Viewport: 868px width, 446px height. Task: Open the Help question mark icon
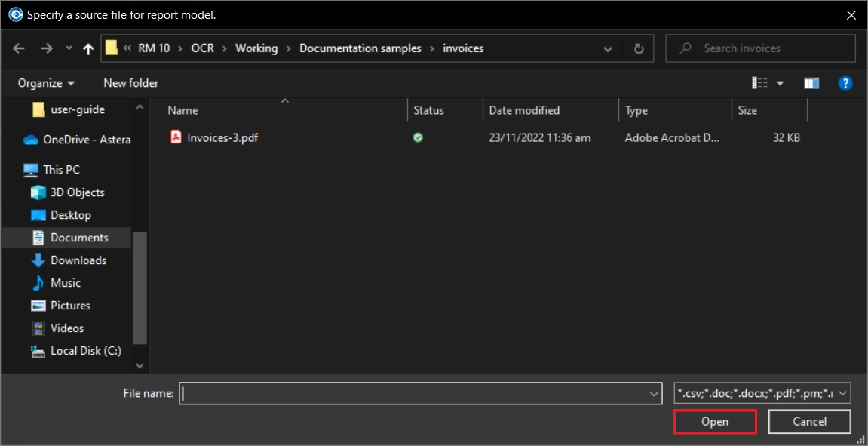pyautogui.click(x=845, y=83)
